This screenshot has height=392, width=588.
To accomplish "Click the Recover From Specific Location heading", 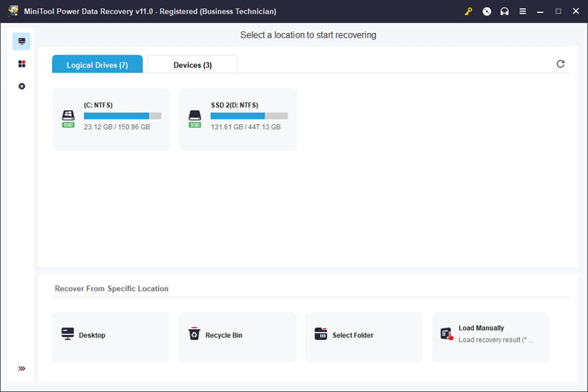I will pyautogui.click(x=111, y=289).
